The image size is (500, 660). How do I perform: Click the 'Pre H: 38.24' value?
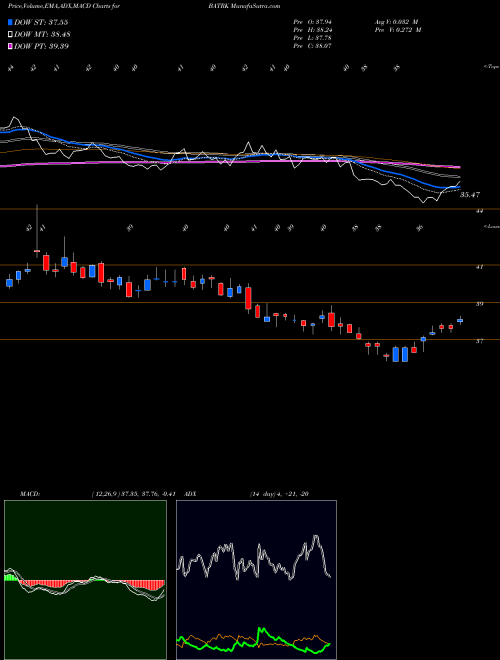coord(314,30)
